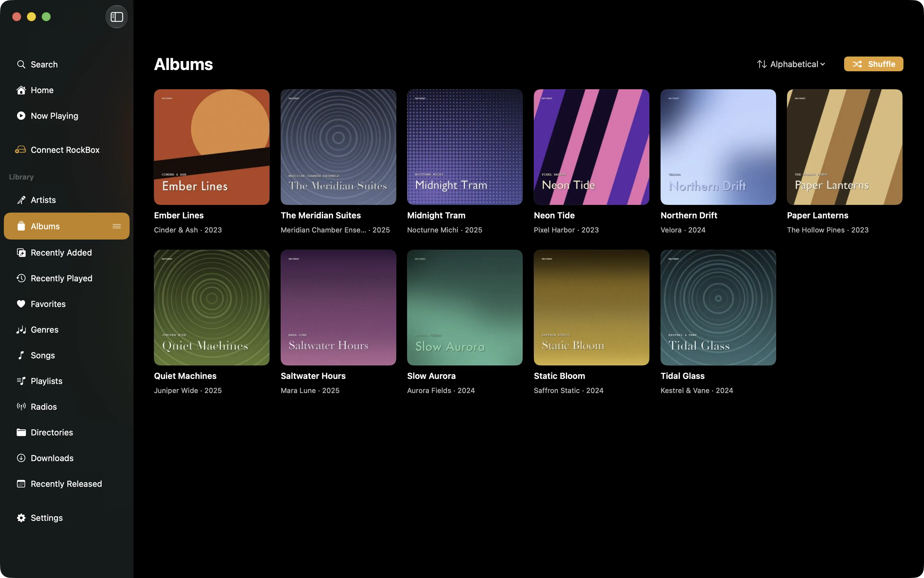Click artist text 'Kestrel & Vane · 2024'
Image resolution: width=924 pixels, height=578 pixels.
coord(697,390)
